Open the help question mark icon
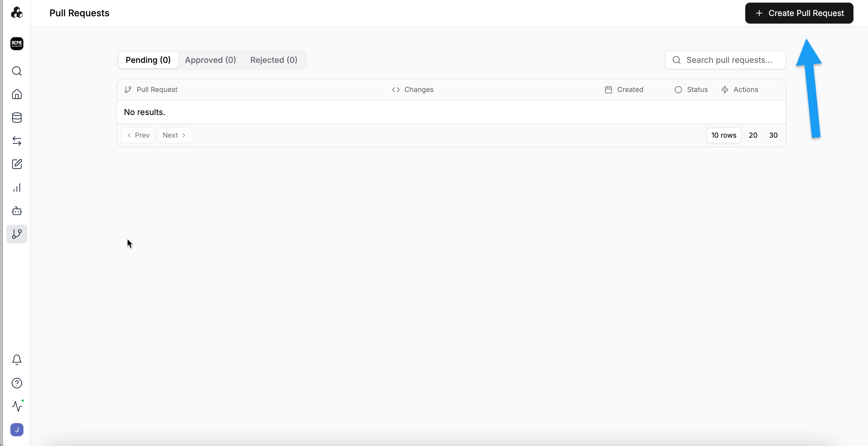This screenshot has height=446, width=868. pos(17,383)
